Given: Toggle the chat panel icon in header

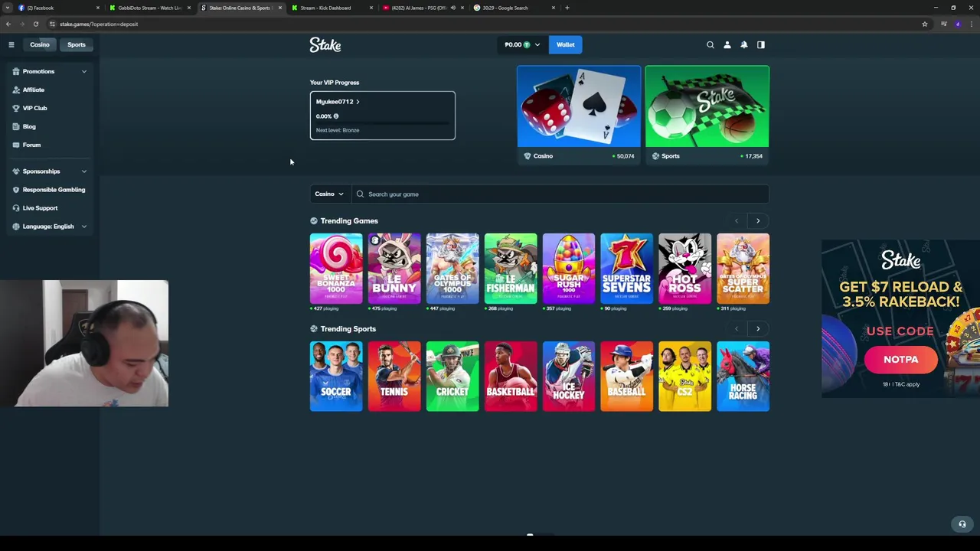Looking at the screenshot, I should [x=761, y=44].
